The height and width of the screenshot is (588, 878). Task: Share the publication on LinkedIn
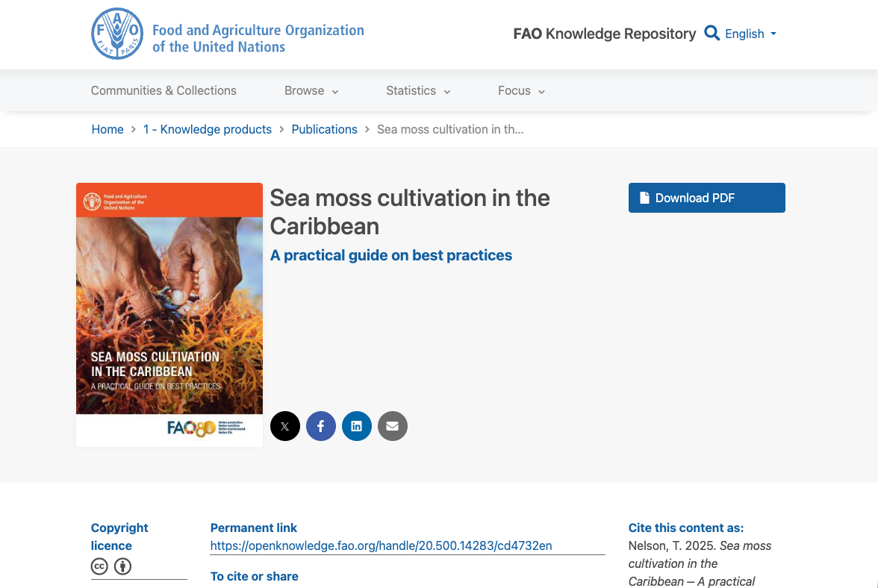click(356, 425)
